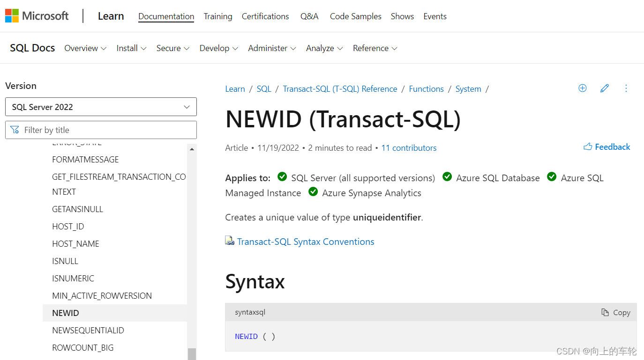Focus the Filter by title field

(101, 130)
